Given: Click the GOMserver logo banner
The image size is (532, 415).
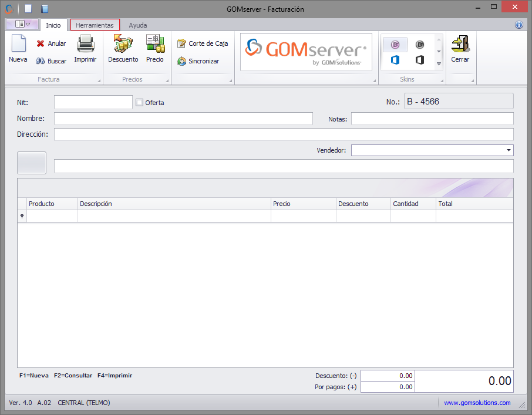Looking at the screenshot, I should click(306, 52).
